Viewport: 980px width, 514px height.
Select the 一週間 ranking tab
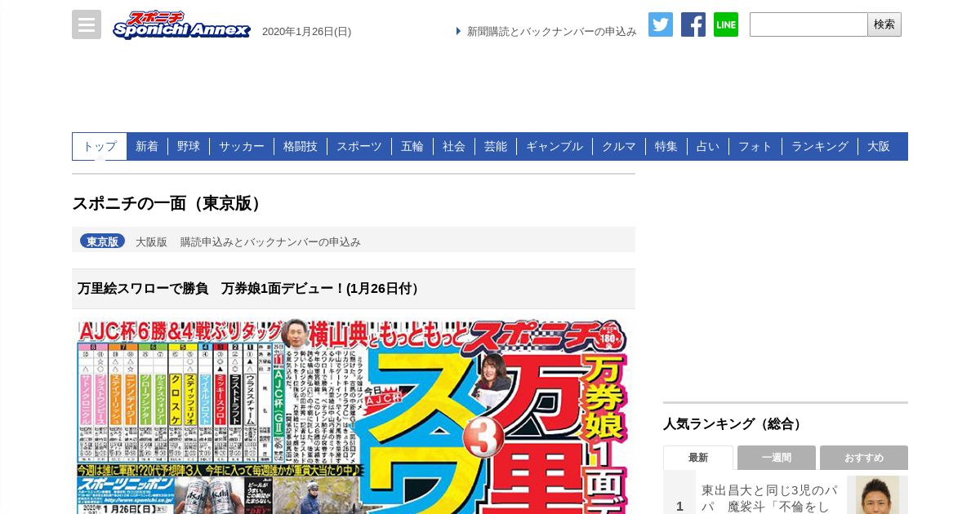pos(777,458)
